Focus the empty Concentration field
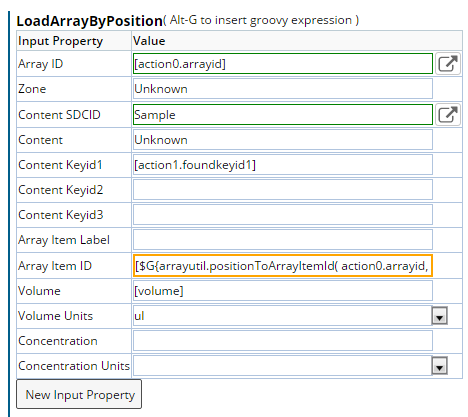This screenshot has width=468, height=417. pyautogui.click(x=283, y=341)
